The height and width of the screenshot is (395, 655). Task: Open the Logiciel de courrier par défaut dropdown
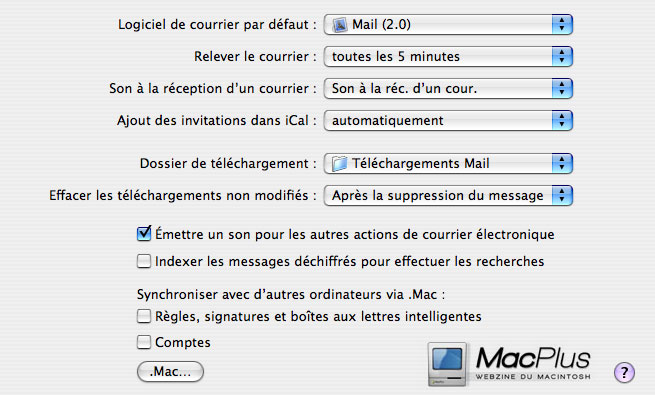pyautogui.click(x=448, y=25)
